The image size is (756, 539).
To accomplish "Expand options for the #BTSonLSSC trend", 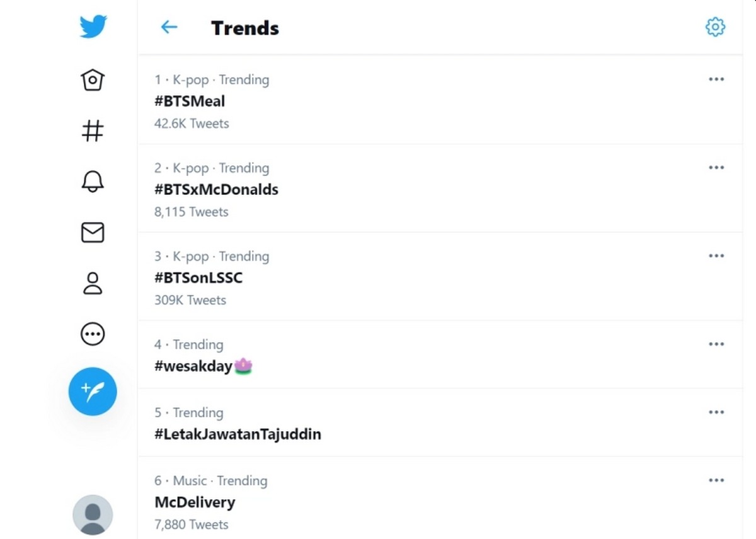I will tap(716, 256).
